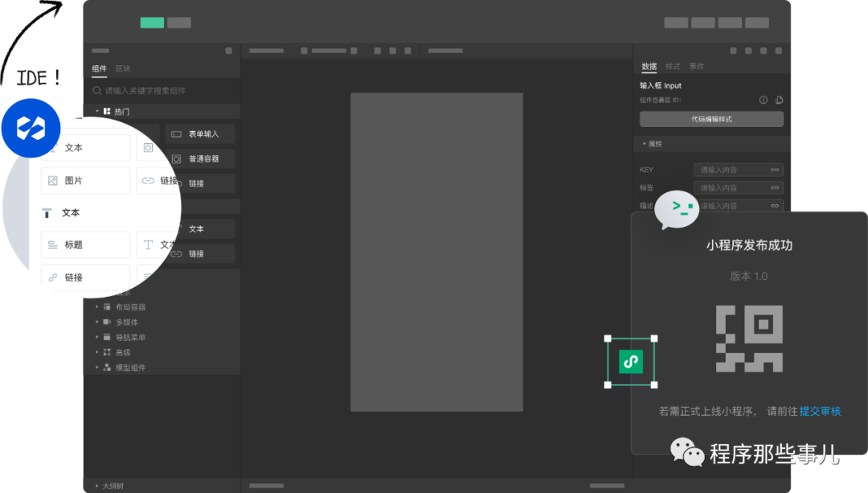Screen dimensions: 868x493
Task: Click the magnifier icon in component search
Action: (97, 90)
